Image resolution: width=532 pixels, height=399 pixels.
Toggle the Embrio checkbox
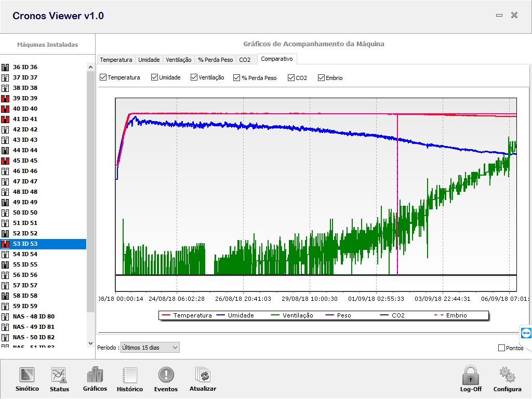(x=321, y=78)
